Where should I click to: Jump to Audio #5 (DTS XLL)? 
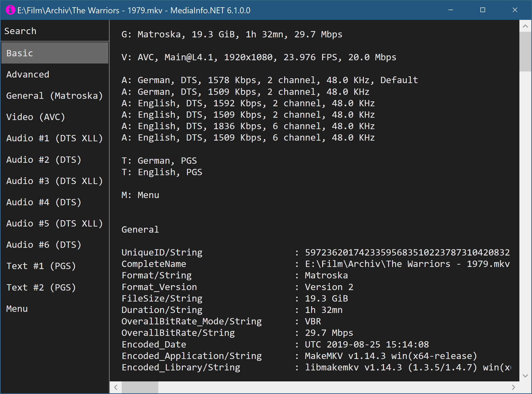[x=55, y=224]
